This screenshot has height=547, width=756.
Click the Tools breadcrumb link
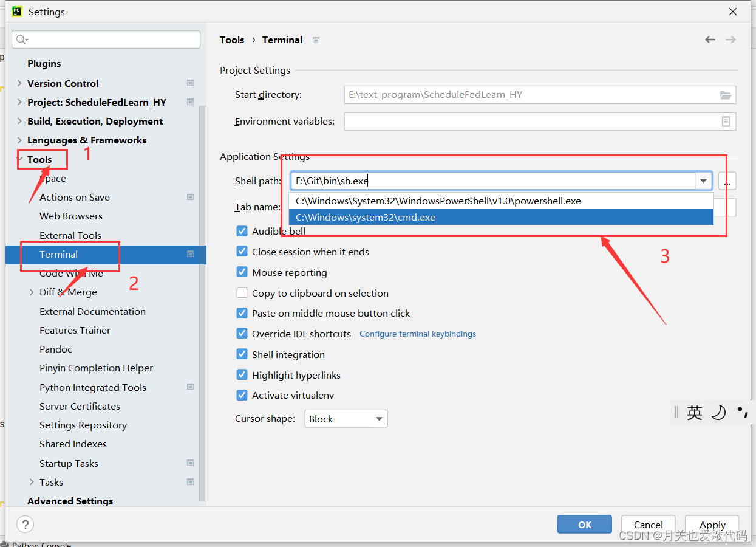coord(232,40)
